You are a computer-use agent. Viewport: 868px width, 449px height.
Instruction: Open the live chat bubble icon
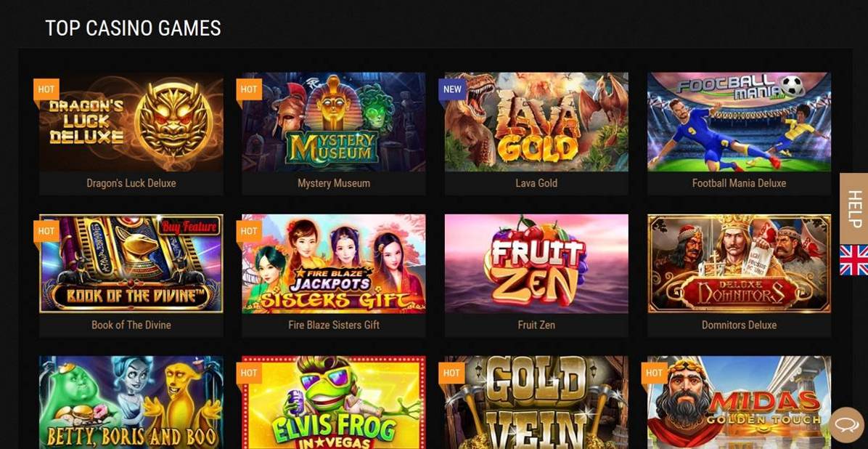(846, 424)
